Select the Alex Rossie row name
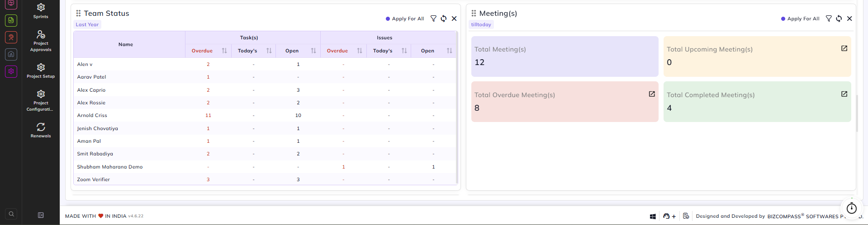 click(91, 103)
